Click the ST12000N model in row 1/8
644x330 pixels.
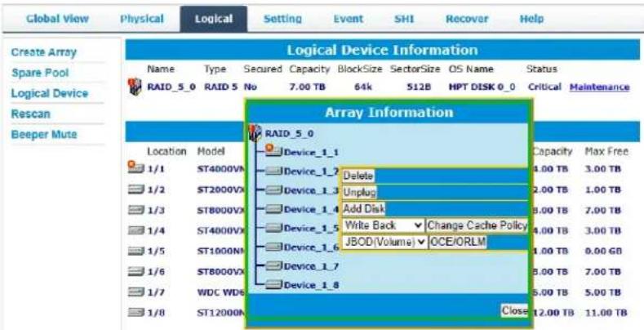(x=221, y=313)
